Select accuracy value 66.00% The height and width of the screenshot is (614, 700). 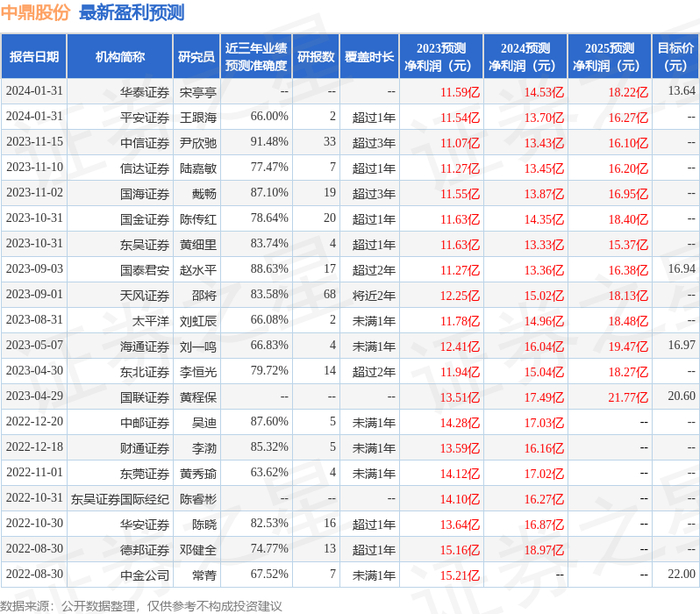tap(269, 117)
